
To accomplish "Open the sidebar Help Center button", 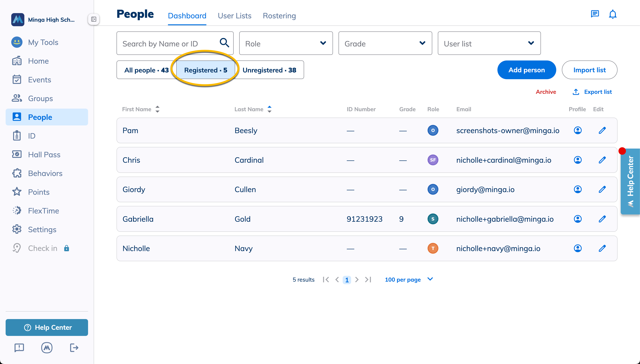I will (x=47, y=327).
